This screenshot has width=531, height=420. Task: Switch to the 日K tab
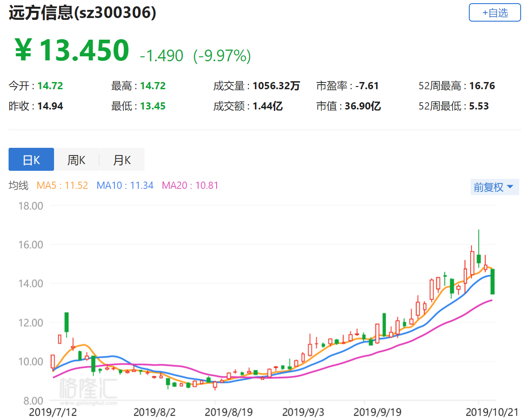point(31,160)
